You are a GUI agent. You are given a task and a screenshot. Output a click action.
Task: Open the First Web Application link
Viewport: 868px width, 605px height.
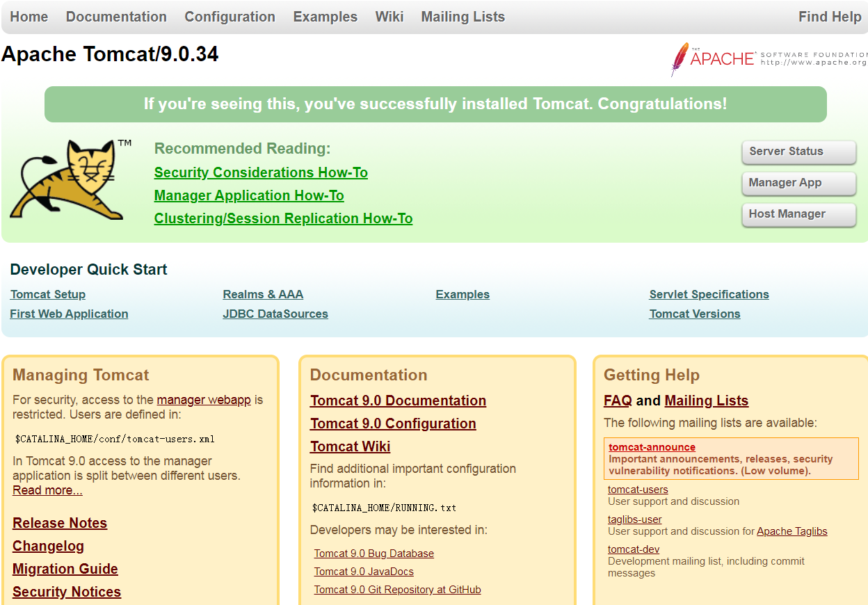pos(69,314)
